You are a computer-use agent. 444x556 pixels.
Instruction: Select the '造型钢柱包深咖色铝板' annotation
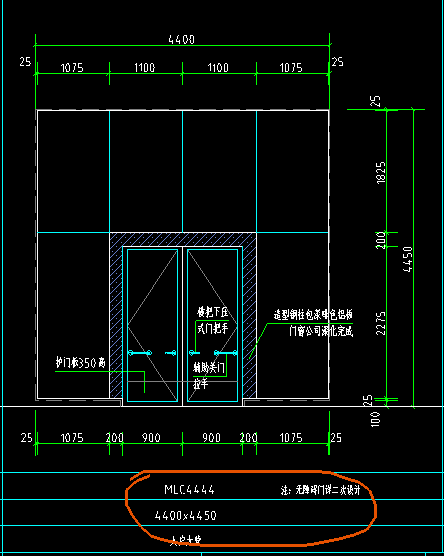coord(313,315)
